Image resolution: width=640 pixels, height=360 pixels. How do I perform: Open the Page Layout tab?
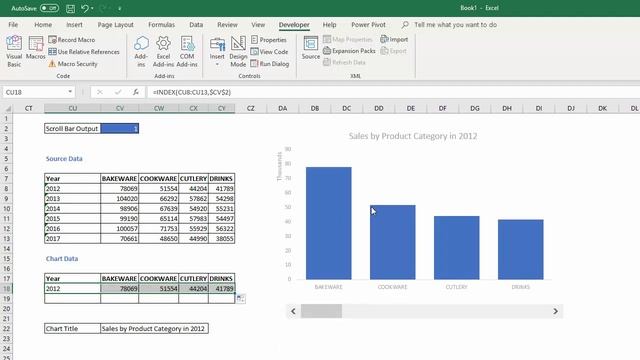point(116,24)
